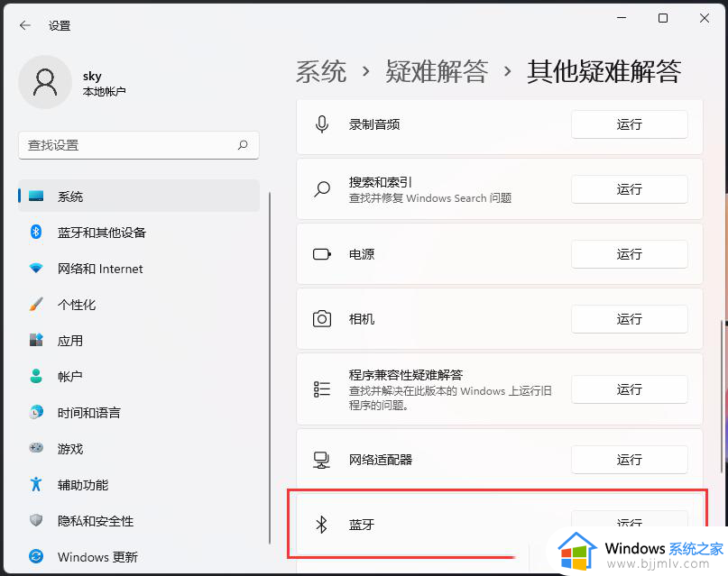
Task: Open 游戏 settings page
Action: pyautogui.click(x=138, y=449)
